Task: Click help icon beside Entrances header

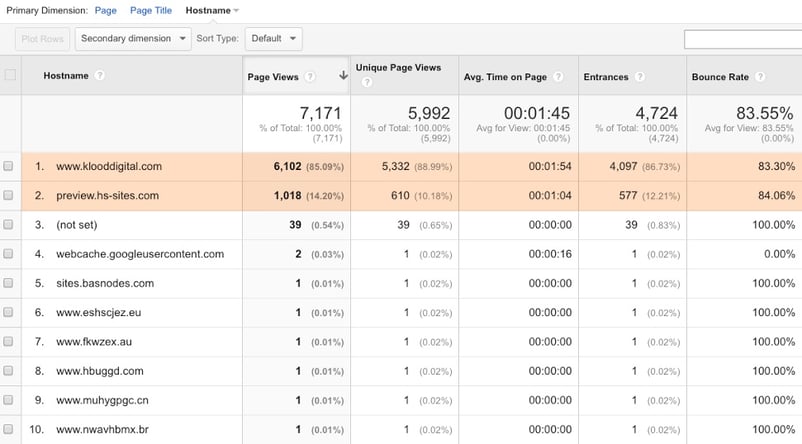Action: [x=639, y=76]
